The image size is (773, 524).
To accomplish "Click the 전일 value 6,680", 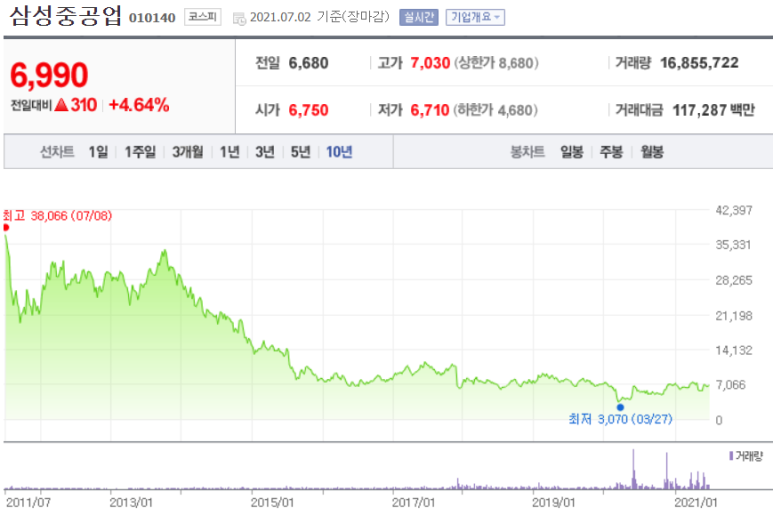I will coord(309,63).
